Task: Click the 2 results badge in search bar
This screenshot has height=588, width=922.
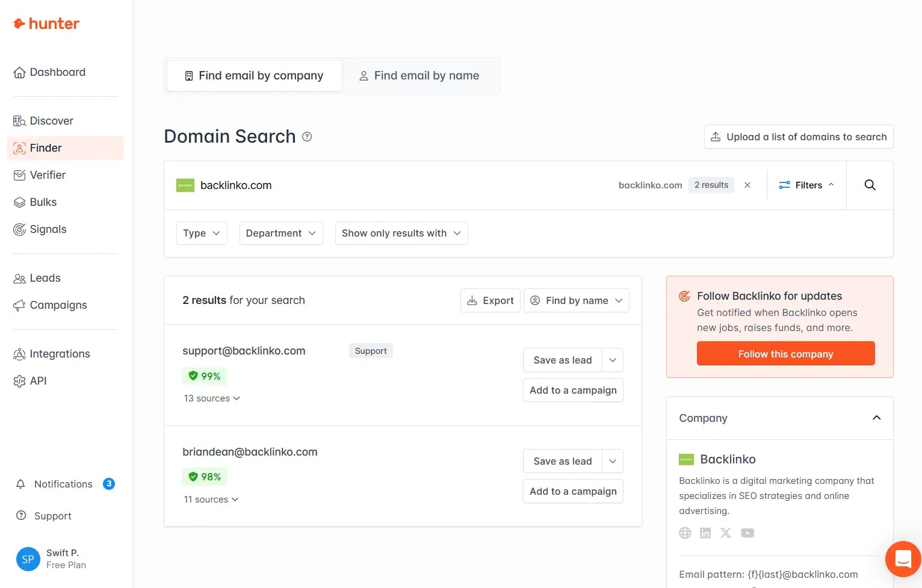Action: click(x=711, y=185)
